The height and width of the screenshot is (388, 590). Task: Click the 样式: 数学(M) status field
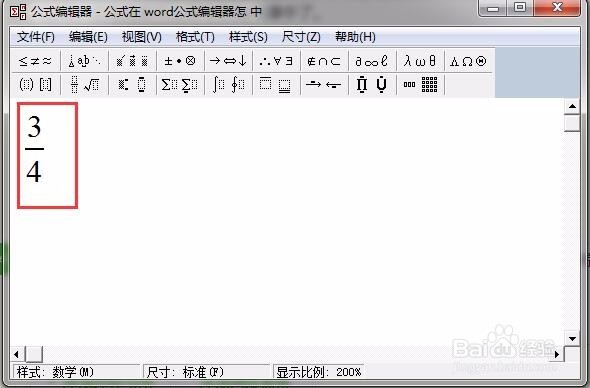coord(76,372)
